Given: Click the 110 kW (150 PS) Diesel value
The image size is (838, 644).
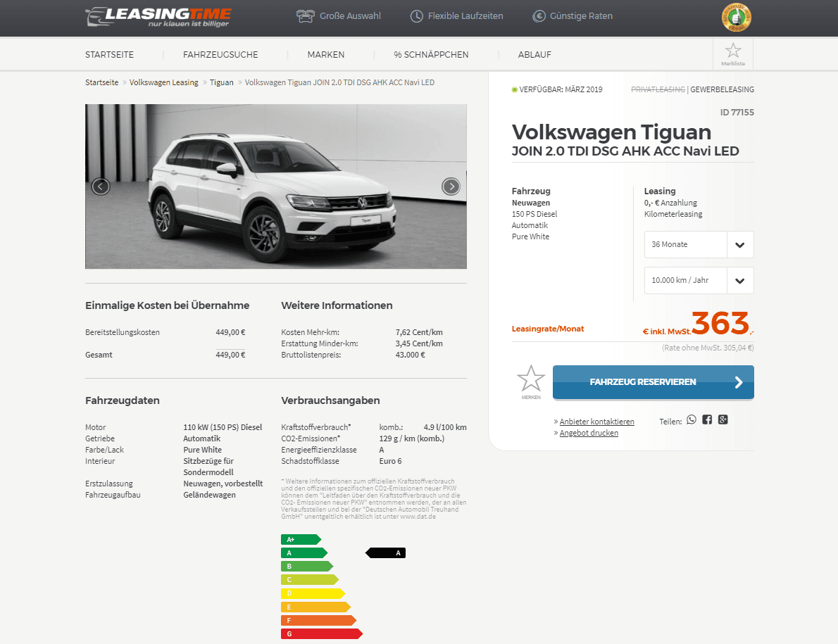Looking at the screenshot, I should point(223,427).
